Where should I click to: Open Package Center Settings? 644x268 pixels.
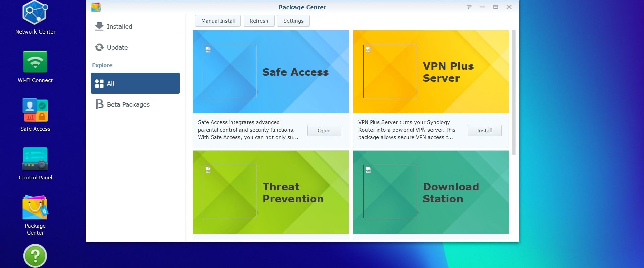click(293, 21)
